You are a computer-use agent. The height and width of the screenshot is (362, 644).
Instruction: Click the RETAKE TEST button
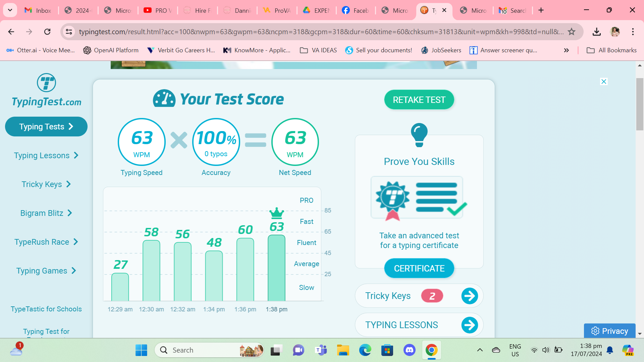coord(419,100)
